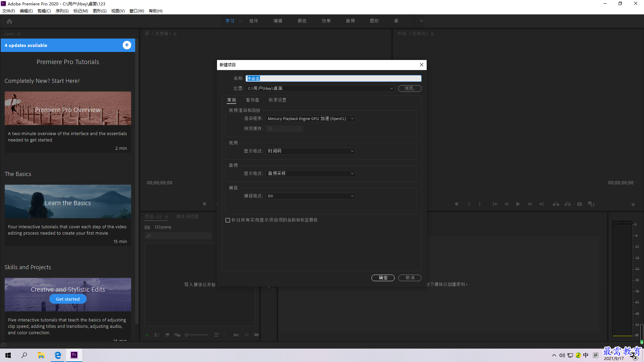Screen dimensions: 644x362
Task: Mark In point in Program monitor
Action: tap(469, 204)
